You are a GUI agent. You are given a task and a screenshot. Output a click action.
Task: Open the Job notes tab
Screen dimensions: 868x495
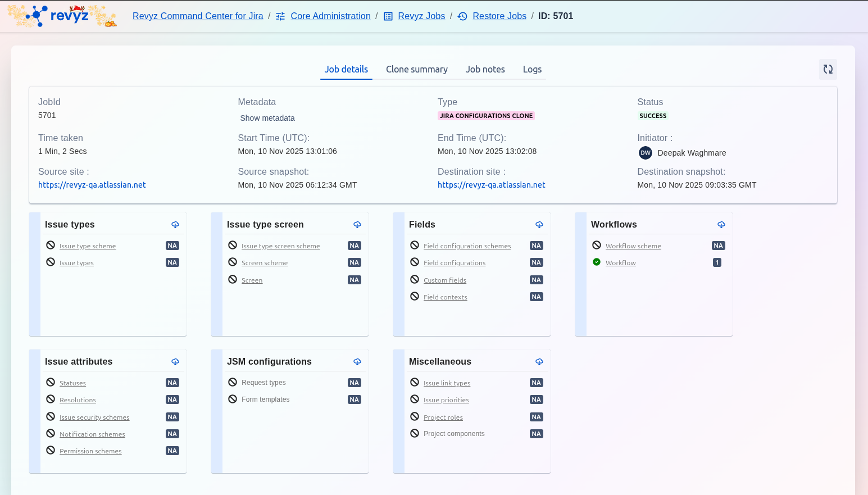(x=485, y=69)
